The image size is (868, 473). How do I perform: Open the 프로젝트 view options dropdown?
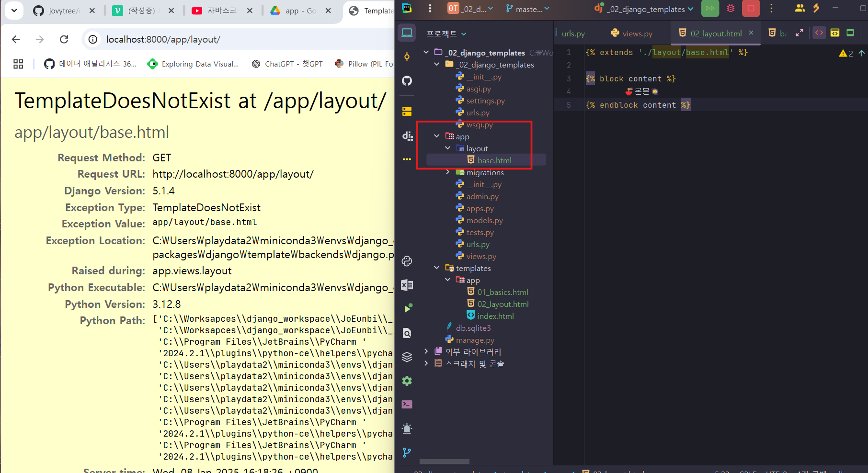coord(446,34)
